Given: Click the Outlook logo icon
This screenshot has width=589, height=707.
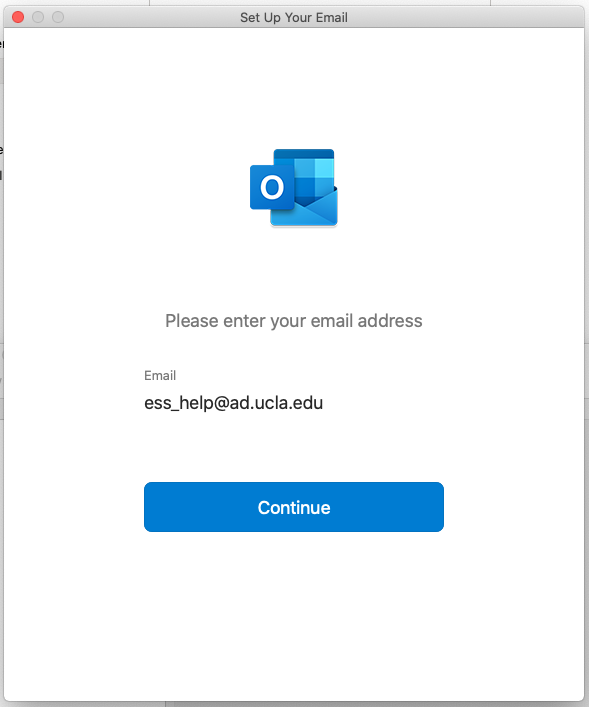Looking at the screenshot, I should (294, 187).
